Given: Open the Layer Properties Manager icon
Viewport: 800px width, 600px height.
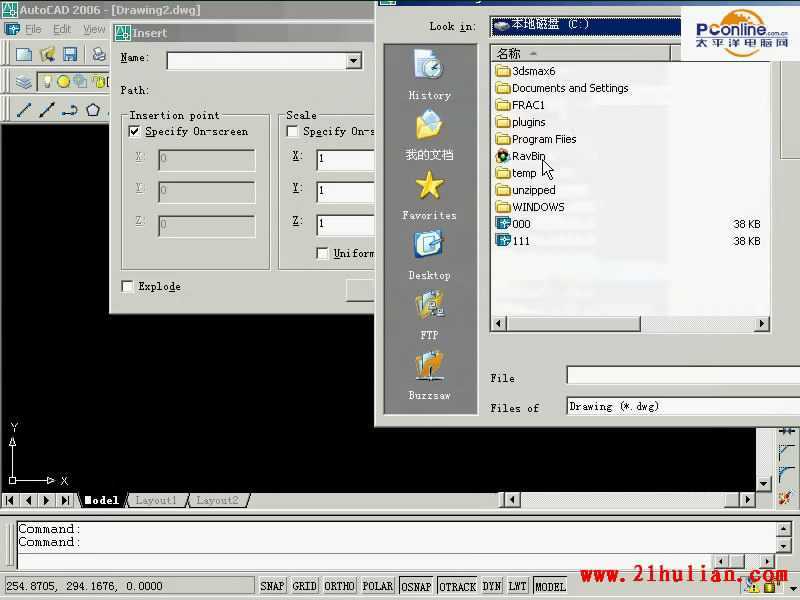Looking at the screenshot, I should tap(23, 82).
